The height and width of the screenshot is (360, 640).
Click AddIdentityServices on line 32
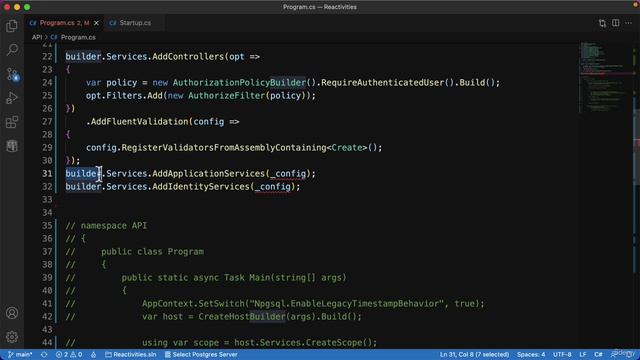click(200, 187)
